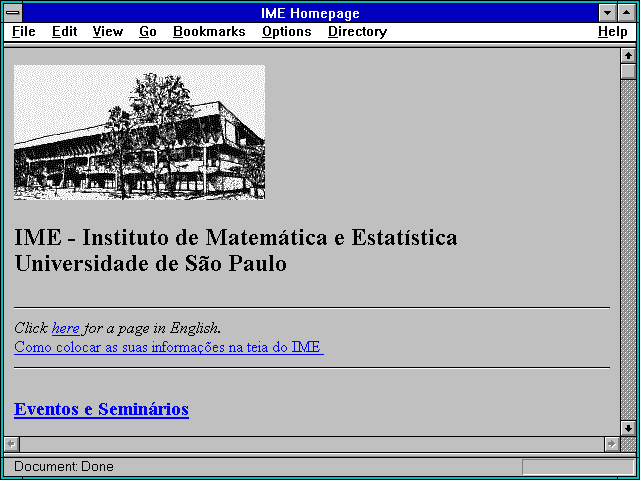Click the vertical scrollbar track below thumb
This screenshot has height=480, width=640.
(x=628, y=250)
